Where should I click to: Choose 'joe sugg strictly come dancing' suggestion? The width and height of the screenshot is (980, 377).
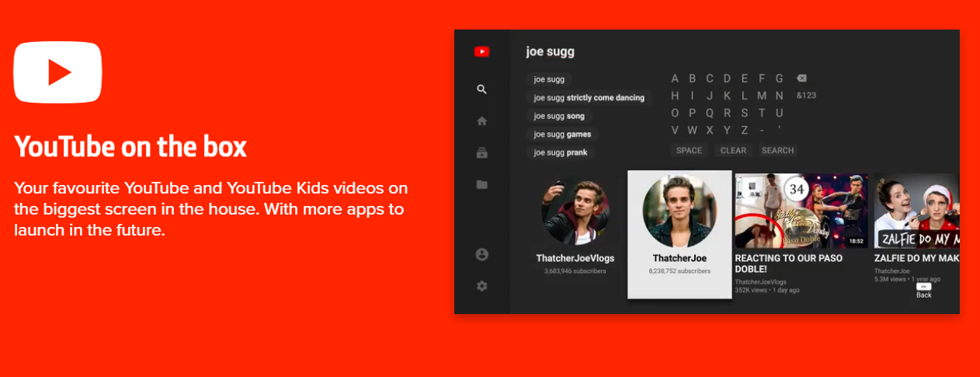click(x=589, y=98)
